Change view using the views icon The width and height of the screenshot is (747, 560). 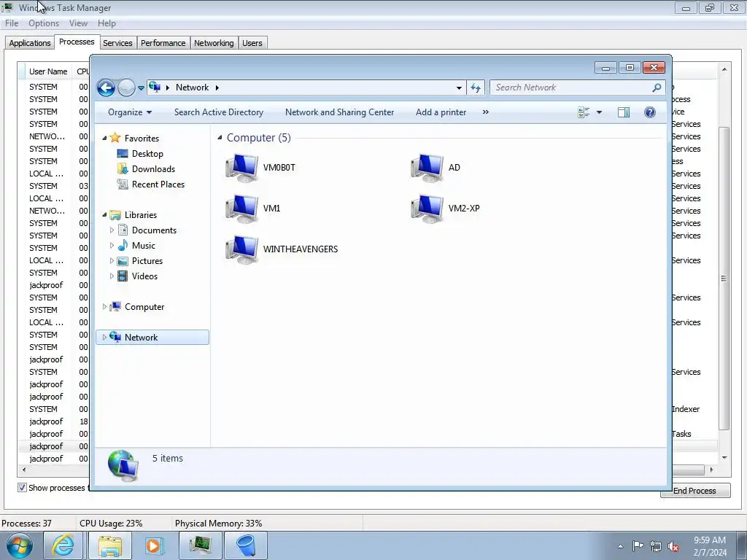click(584, 112)
